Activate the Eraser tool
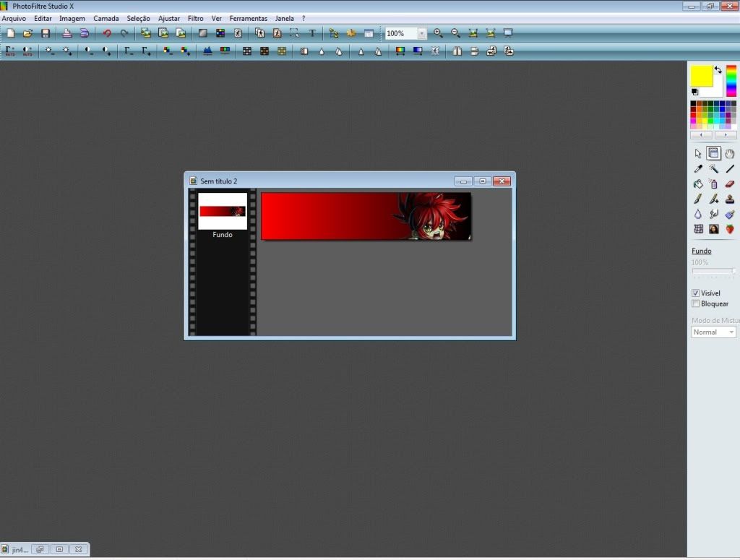This screenshot has height=560, width=740. 730,184
